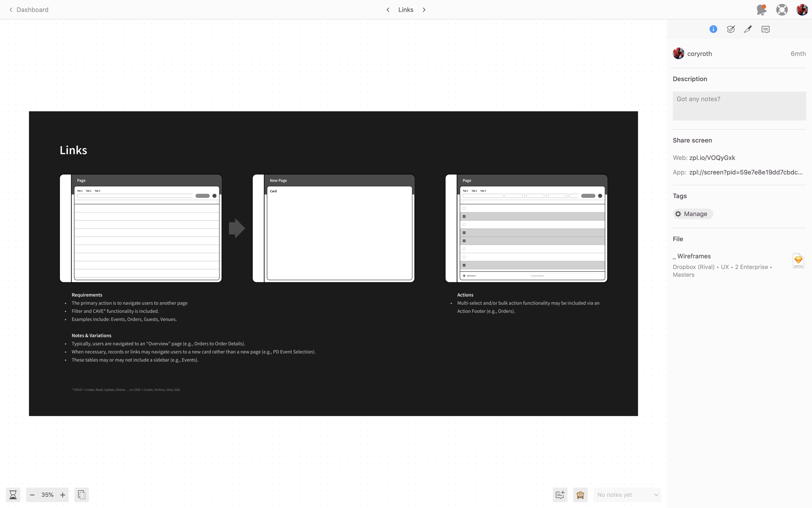
Task: Click the first Page wireframe thumbnail
Action: [141, 228]
